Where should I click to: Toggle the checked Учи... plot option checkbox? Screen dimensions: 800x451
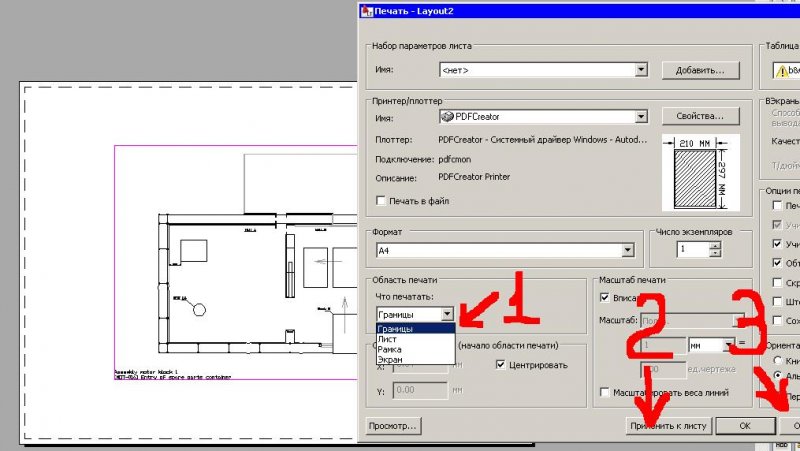(777, 244)
